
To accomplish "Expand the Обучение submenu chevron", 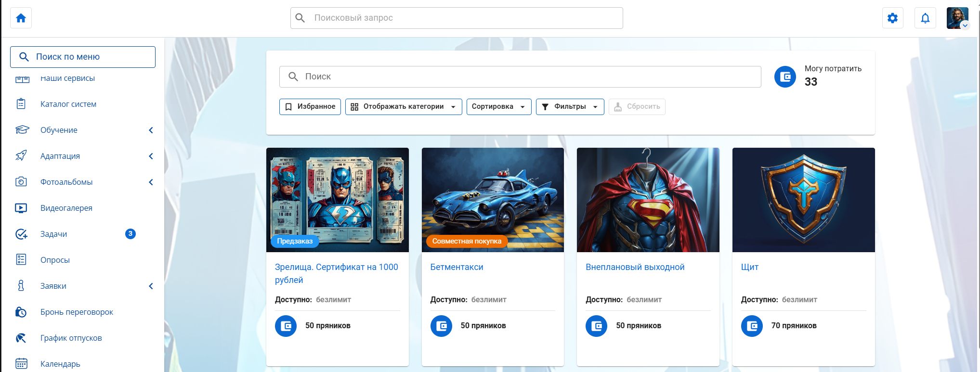I will pos(151,130).
